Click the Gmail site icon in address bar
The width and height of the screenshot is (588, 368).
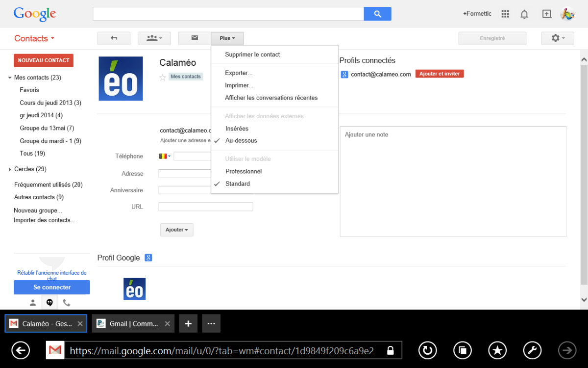coord(56,350)
